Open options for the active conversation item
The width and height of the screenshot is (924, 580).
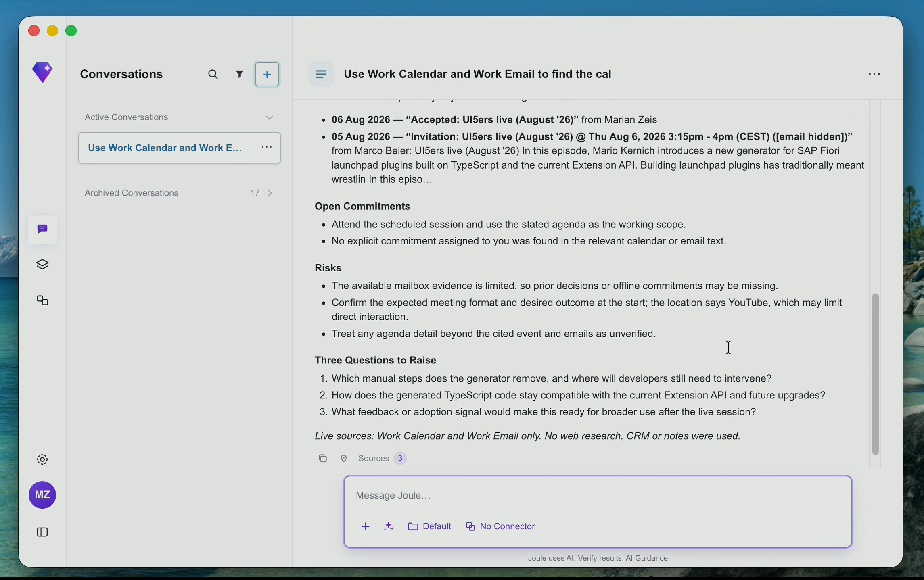click(267, 148)
